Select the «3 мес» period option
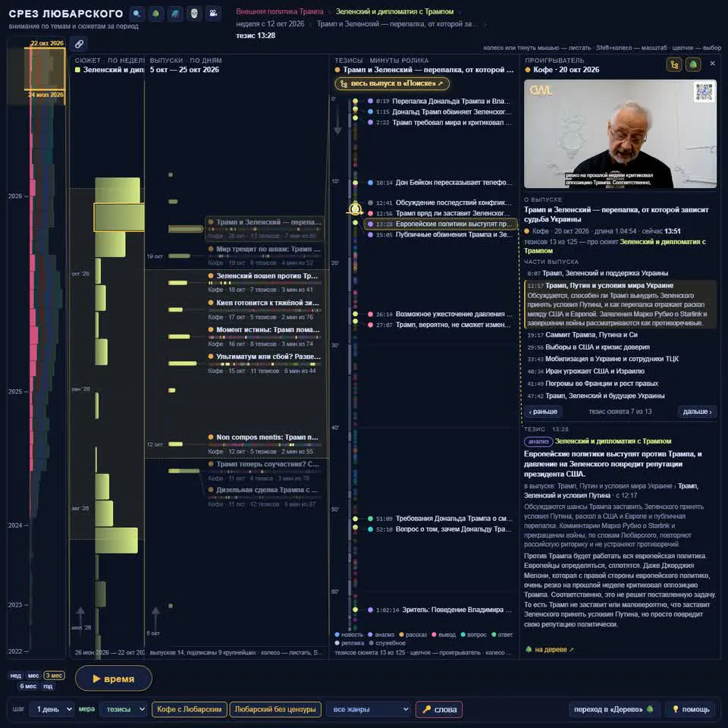The height and width of the screenshot is (728, 728). [x=54, y=676]
